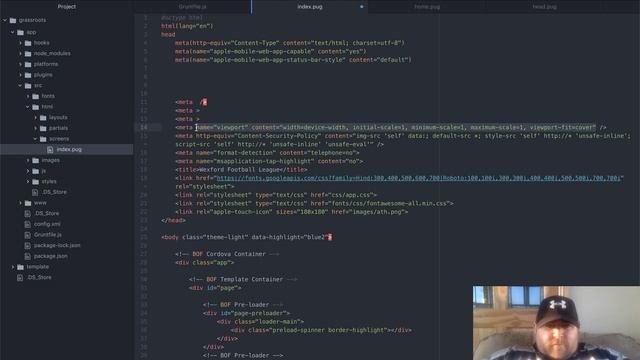640x360 pixels.
Task: Click the www folder icon
Action: 28,202
